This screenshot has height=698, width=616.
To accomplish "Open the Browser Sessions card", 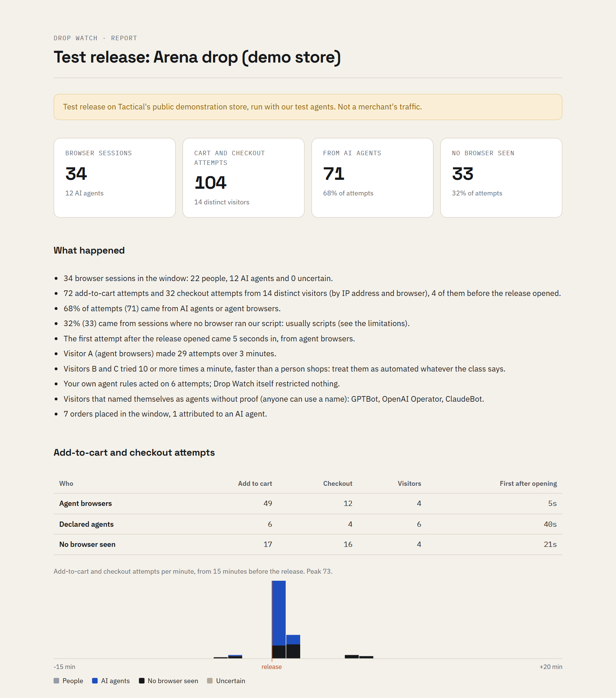I will point(115,178).
